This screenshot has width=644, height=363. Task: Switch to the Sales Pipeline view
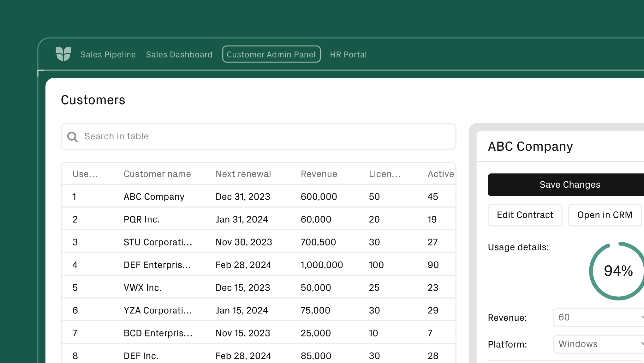coord(108,54)
